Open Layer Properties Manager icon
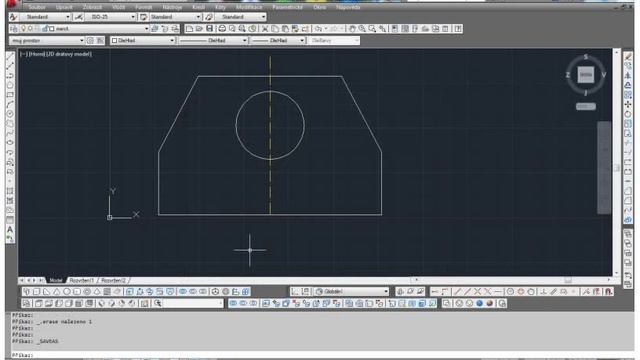This screenshot has height=360, width=640. 13,29
